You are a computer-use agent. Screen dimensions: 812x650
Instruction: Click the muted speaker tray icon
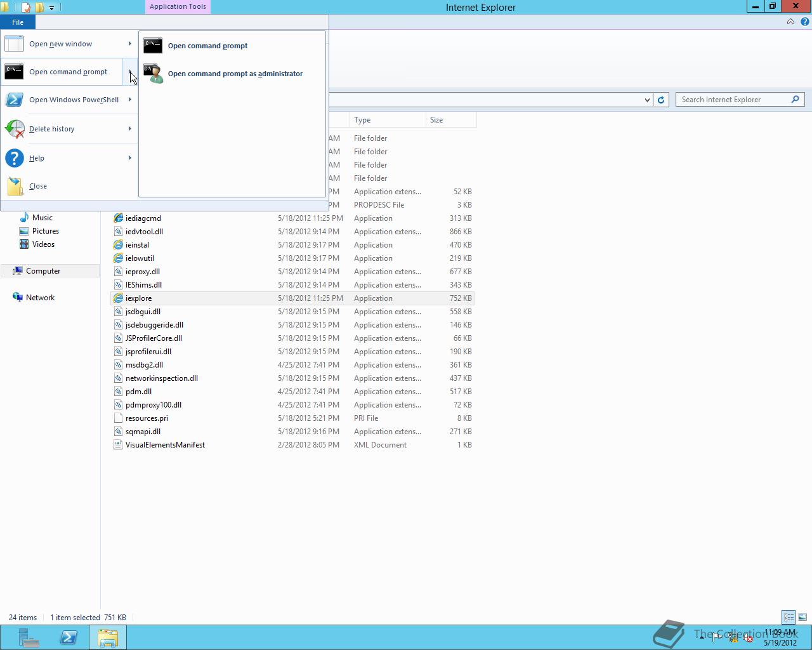tap(748, 638)
